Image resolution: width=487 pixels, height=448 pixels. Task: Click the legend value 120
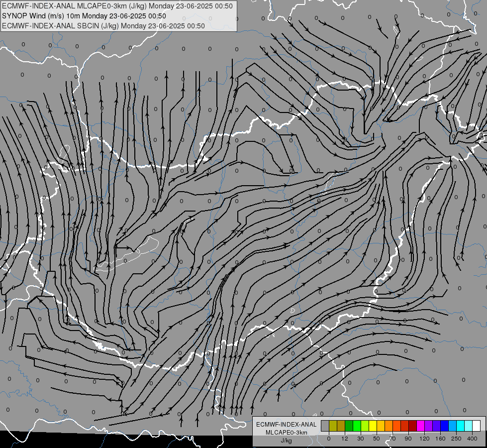[424, 439]
